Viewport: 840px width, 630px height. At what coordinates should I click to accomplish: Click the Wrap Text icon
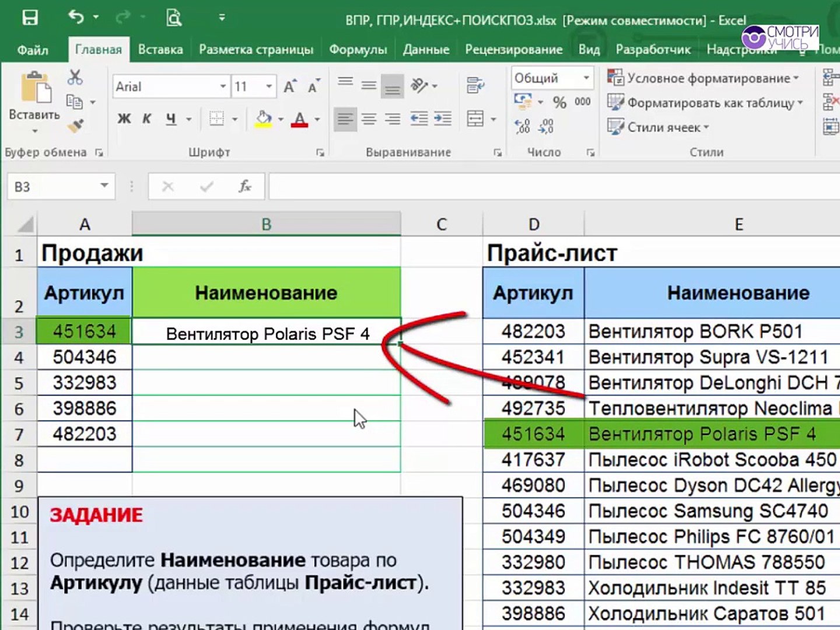475,85
